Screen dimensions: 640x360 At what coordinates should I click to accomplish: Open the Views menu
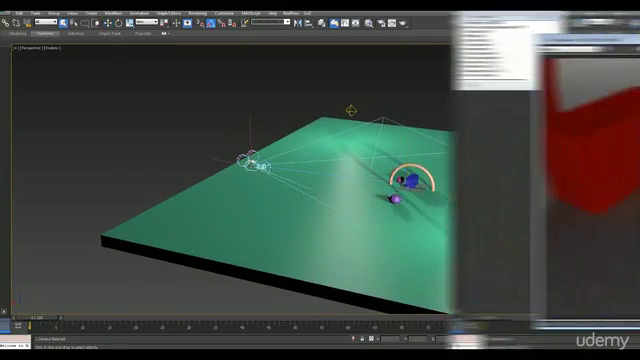[x=72, y=13]
